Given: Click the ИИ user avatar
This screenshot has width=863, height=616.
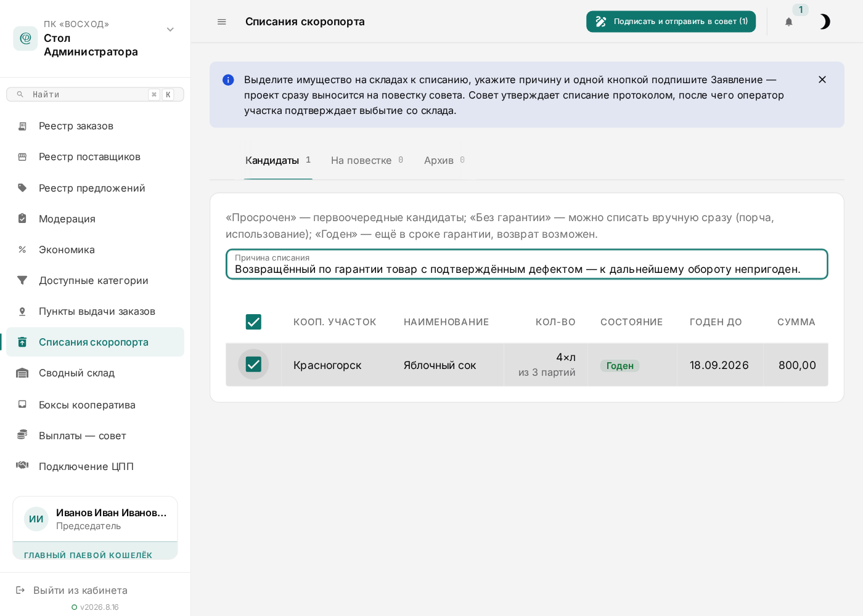Looking at the screenshot, I should click(36, 519).
